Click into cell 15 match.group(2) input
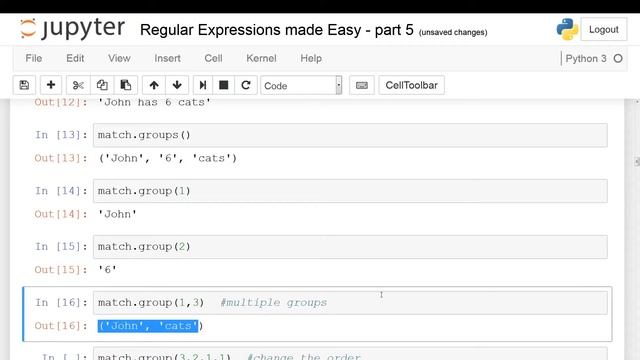The width and height of the screenshot is (640, 360). [x=350, y=247]
